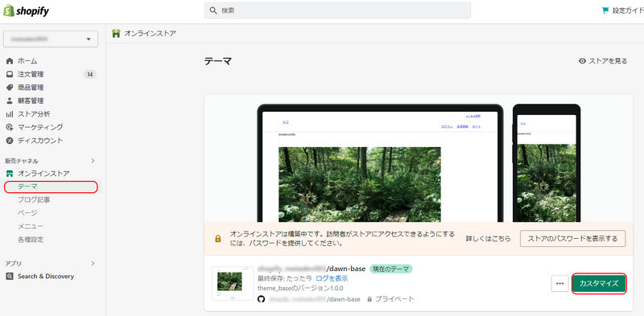Select ブログ記事 in the sidebar
This screenshot has height=316, width=644.
(34, 200)
